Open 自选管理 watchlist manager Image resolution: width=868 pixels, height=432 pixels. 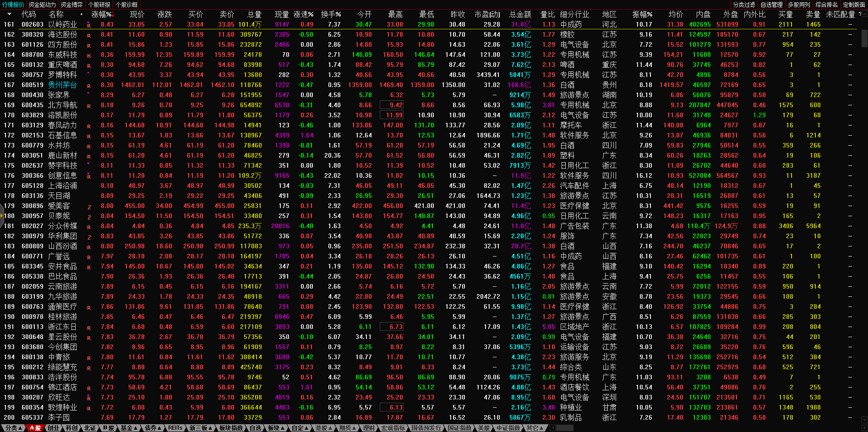pyautogui.click(x=771, y=5)
